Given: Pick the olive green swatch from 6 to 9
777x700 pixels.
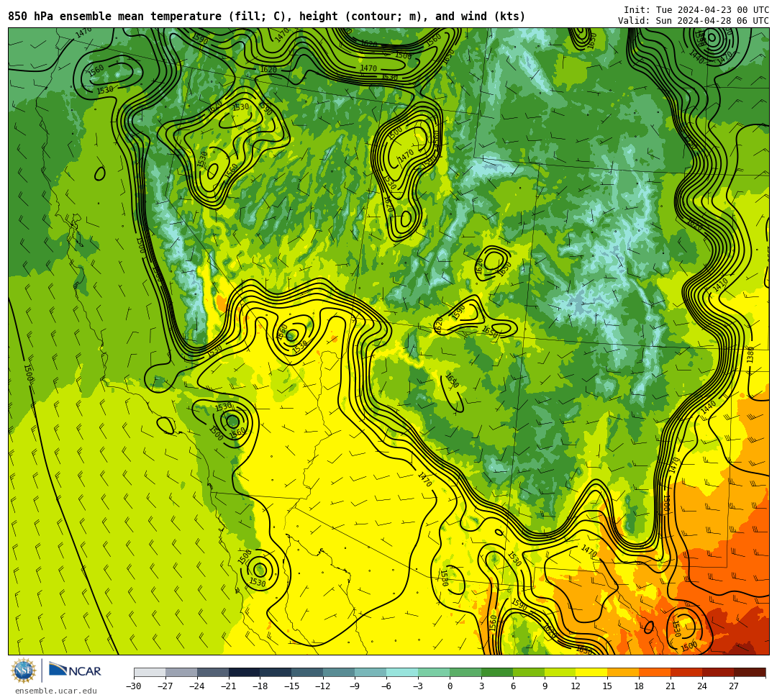Looking at the screenshot, I should tap(529, 672).
